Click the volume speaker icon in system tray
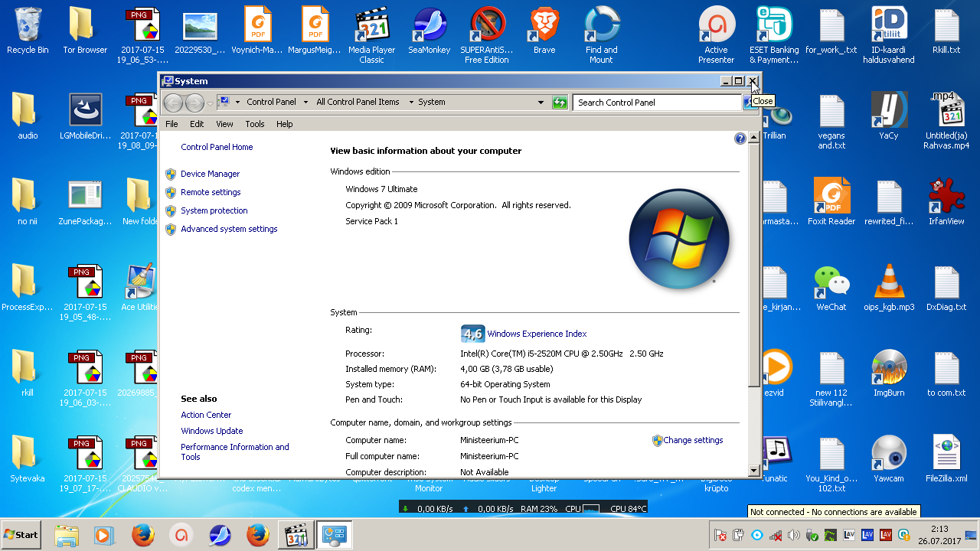980x551 pixels. point(794,535)
